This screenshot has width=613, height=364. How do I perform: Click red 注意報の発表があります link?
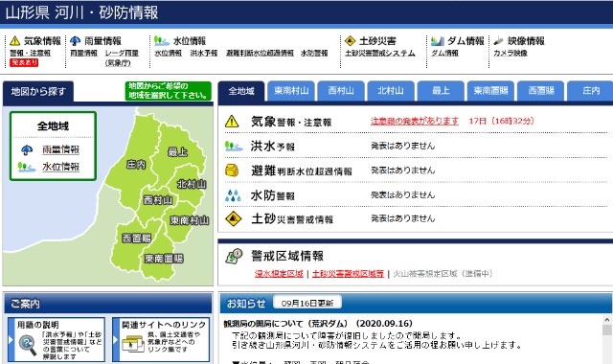pos(415,122)
